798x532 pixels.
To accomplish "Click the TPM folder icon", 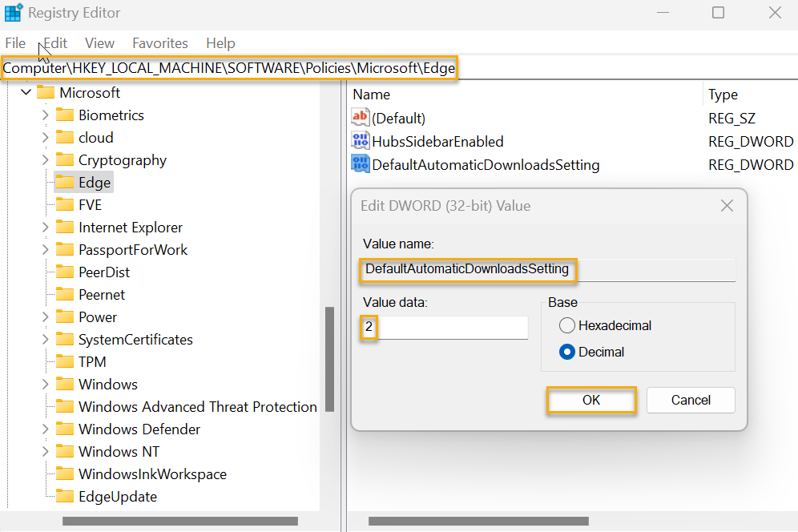I will click(x=65, y=361).
